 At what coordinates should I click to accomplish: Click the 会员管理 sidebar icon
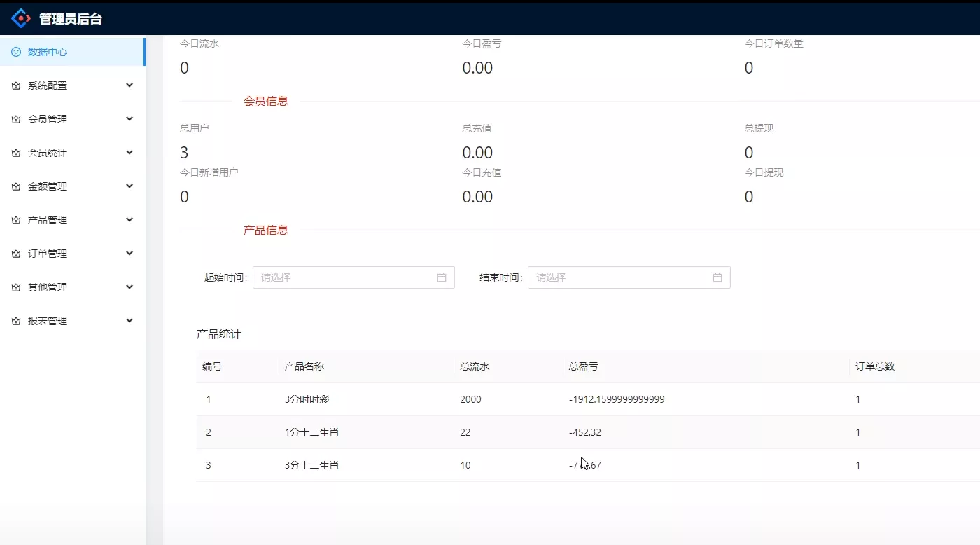point(15,118)
